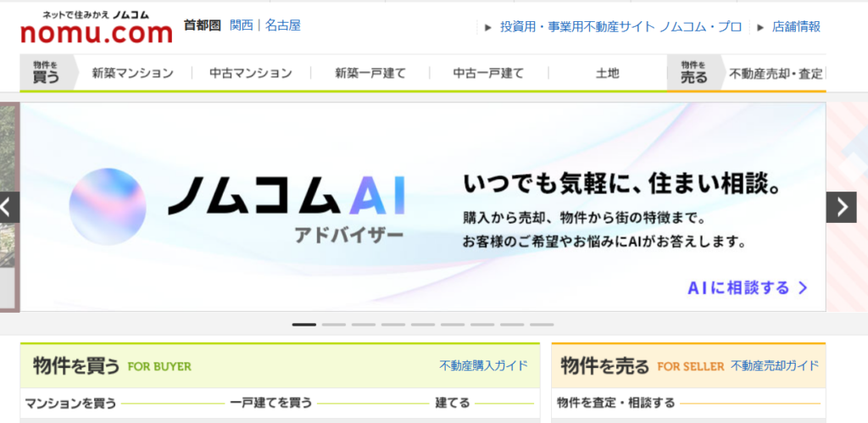868x423 pixels.
Task: Open the 店舗情報 link
Action: 796,27
